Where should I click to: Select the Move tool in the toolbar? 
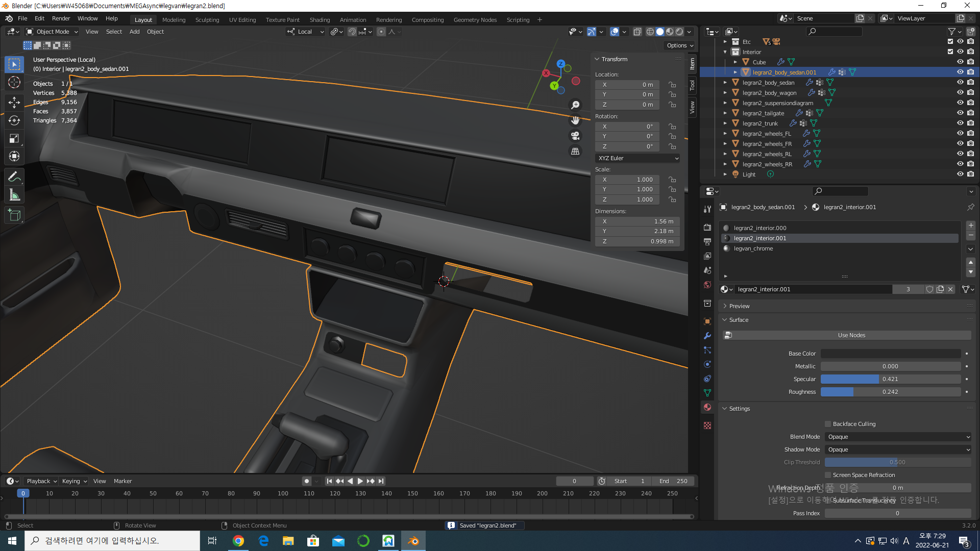tap(14, 102)
